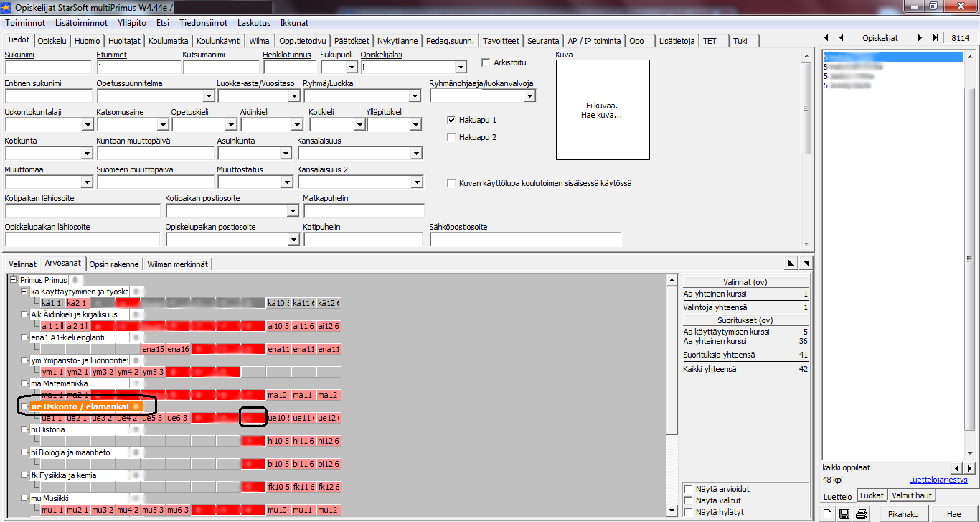Enable Hakuapu 2 checkbox
980x522 pixels.
tap(451, 137)
